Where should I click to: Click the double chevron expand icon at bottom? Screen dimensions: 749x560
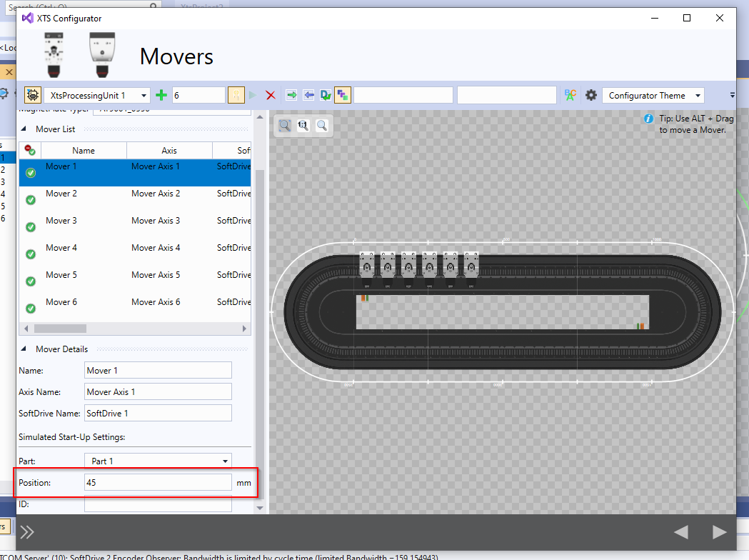tap(27, 532)
